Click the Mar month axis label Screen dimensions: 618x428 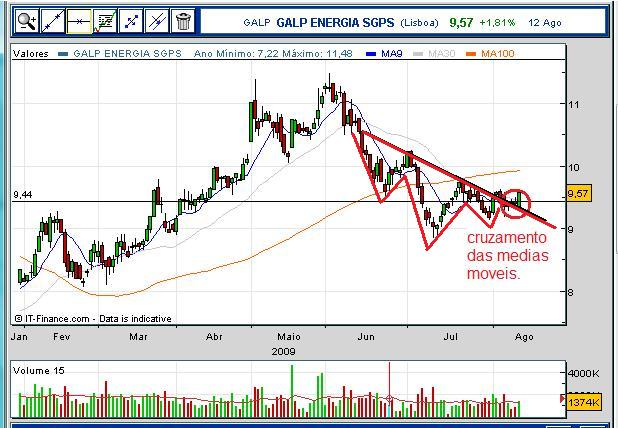click(138, 337)
